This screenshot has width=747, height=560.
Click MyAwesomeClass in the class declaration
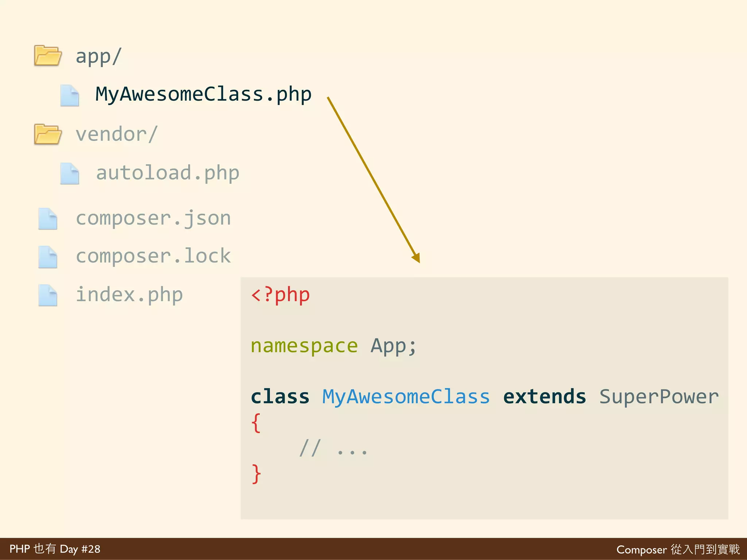point(406,397)
